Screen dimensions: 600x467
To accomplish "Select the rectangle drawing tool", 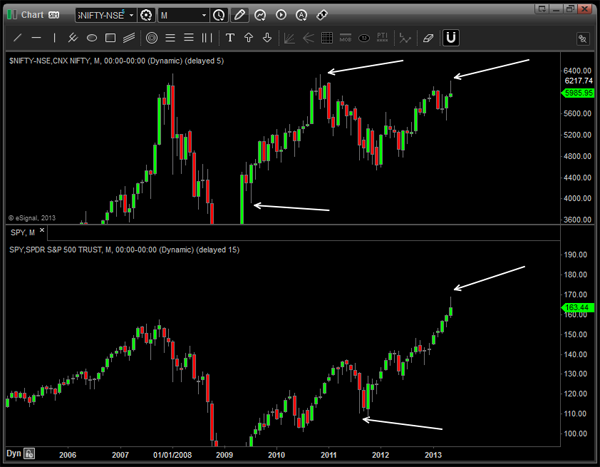I will [x=111, y=38].
